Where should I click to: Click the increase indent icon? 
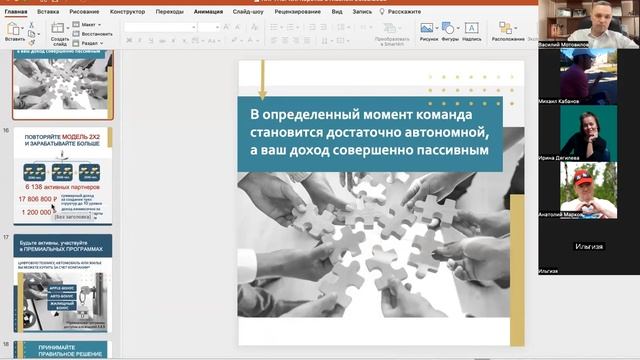323,27
